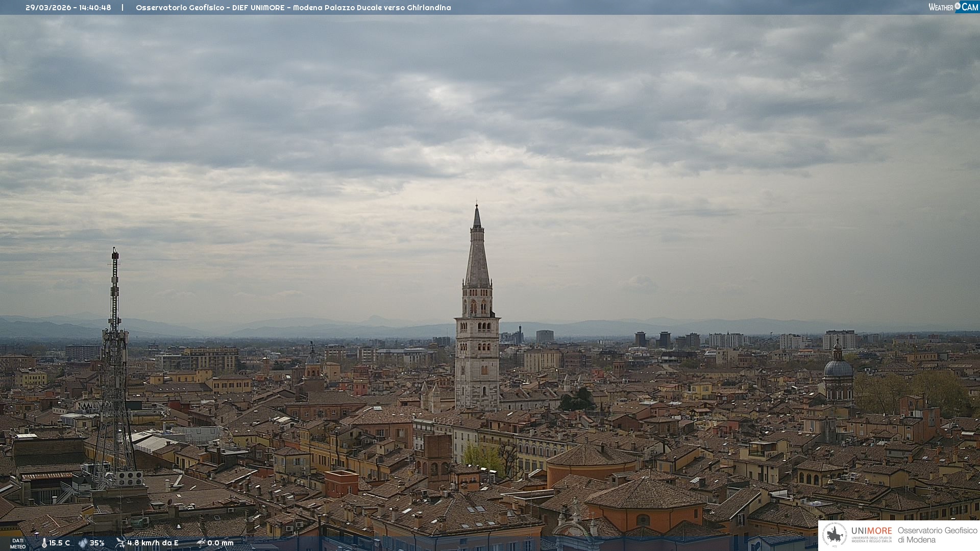Click the UNIMORE horseman seal emblem
980x551 pixels.
[x=835, y=535]
